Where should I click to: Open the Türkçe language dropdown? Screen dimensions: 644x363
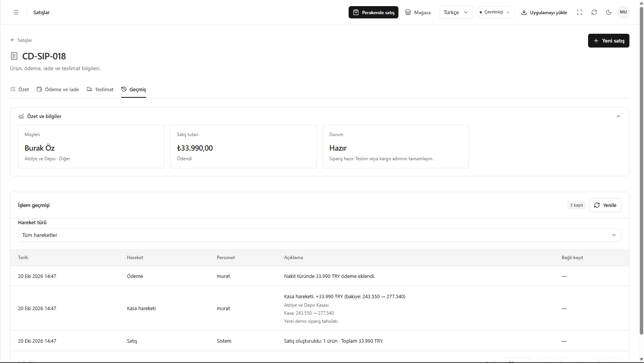pyautogui.click(x=456, y=12)
